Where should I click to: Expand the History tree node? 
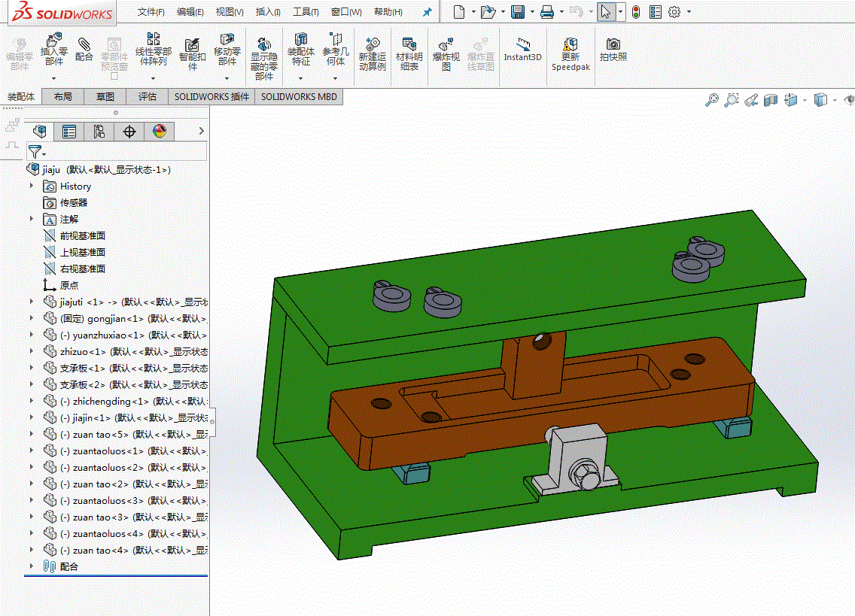click(x=32, y=186)
